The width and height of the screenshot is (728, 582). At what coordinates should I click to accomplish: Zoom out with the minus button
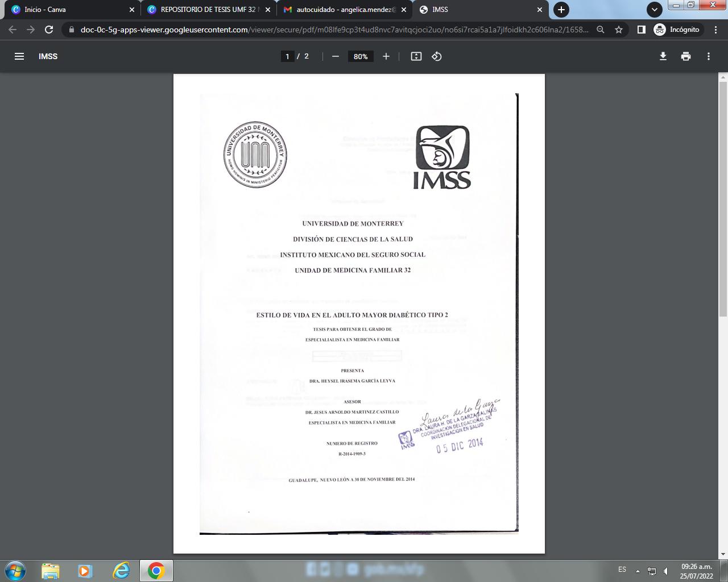pos(336,56)
